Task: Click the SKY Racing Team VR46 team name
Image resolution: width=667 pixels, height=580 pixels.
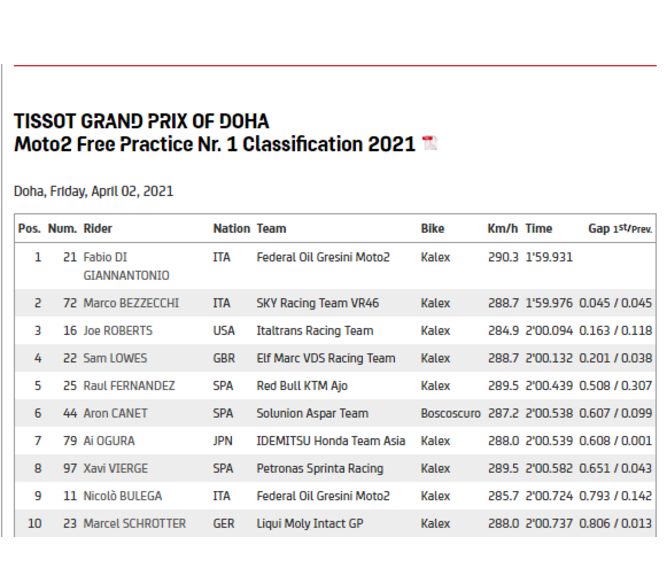Action: (x=318, y=303)
